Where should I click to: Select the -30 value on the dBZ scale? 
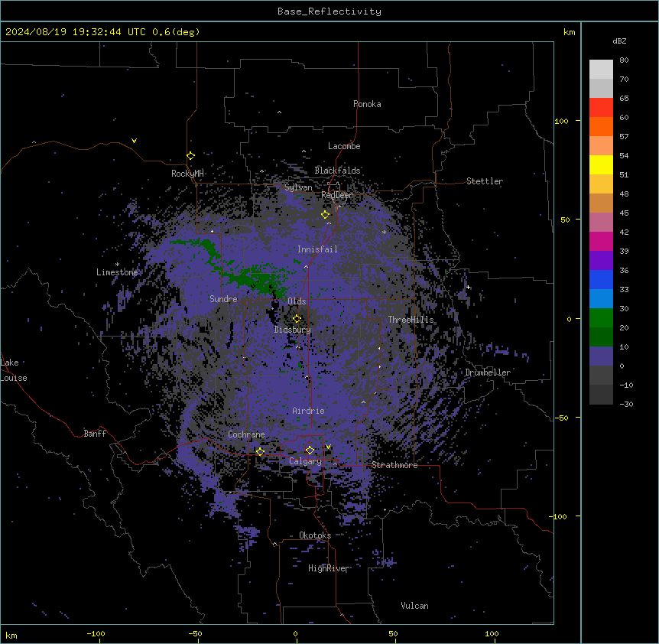coord(626,404)
